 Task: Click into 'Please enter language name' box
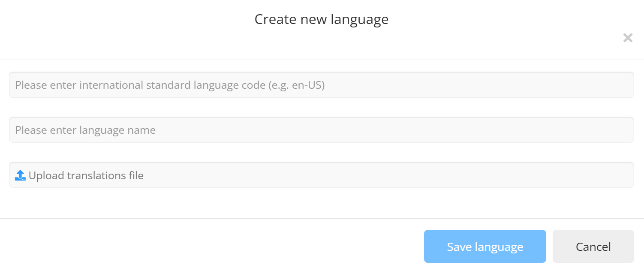tap(321, 130)
